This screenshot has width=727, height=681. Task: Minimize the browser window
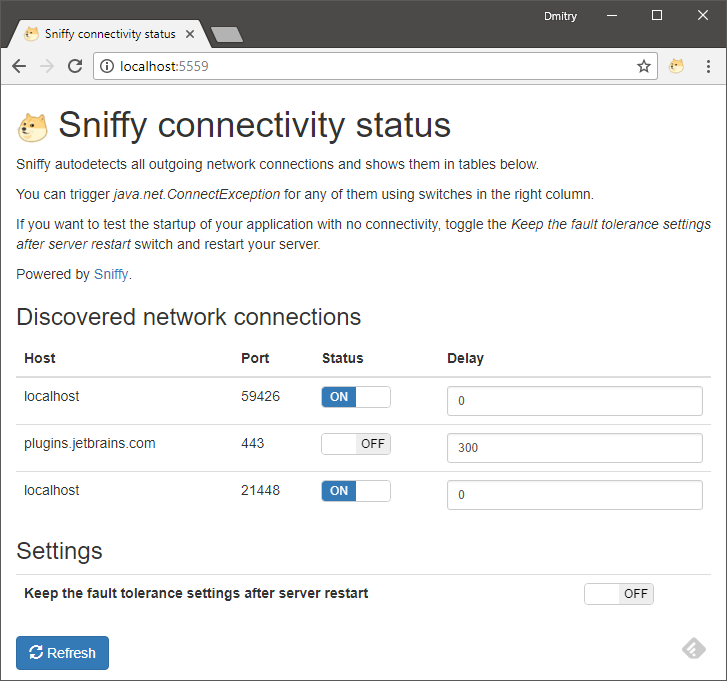click(612, 16)
